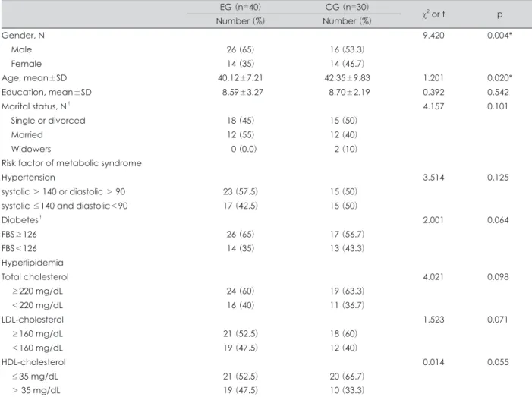Select EG married value '12 (55)'
The width and height of the screenshot is (532, 397).
pos(241,135)
